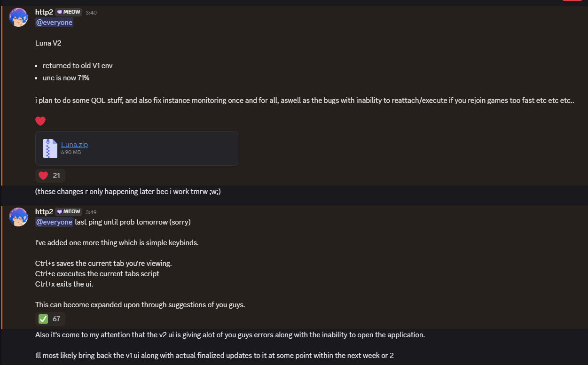Click the @everyone mention above Luna V2
Screen dimensions: 588x365
54,23
